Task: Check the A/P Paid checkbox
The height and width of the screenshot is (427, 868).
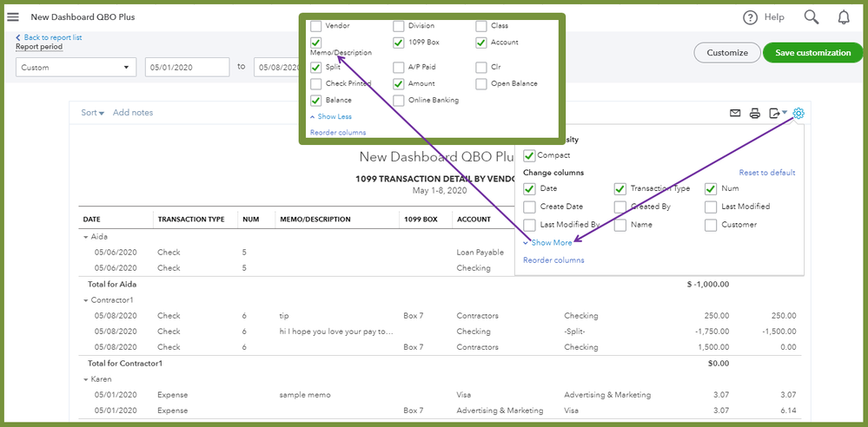Action: [x=398, y=68]
